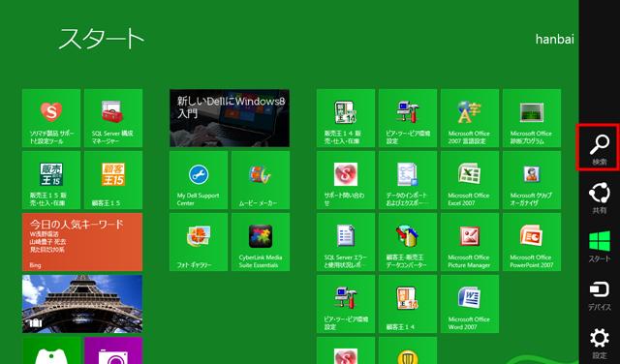
Task: Open ピア・ツー・ピア環境設定 tile beside 顧客王14
Action: click(x=346, y=304)
